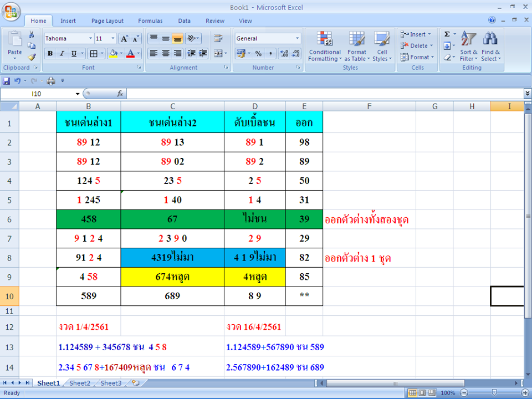The width and height of the screenshot is (532, 399).
Task: Increase font size with Grow Font
Action: 124,38
